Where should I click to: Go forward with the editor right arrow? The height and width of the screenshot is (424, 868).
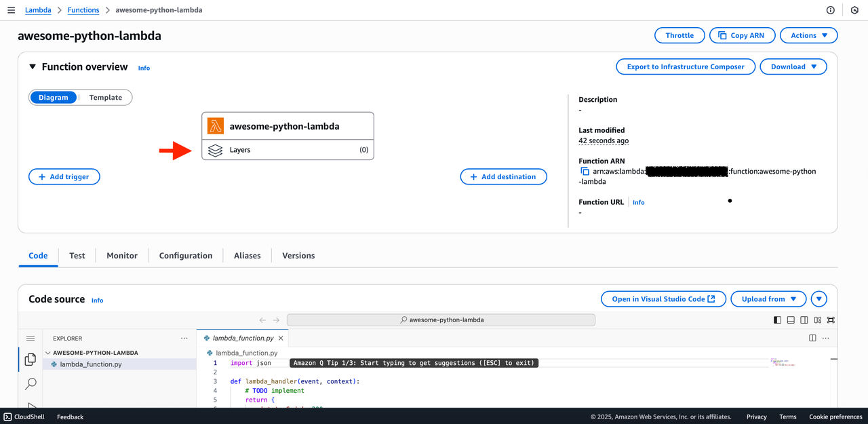tap(276, 320)
